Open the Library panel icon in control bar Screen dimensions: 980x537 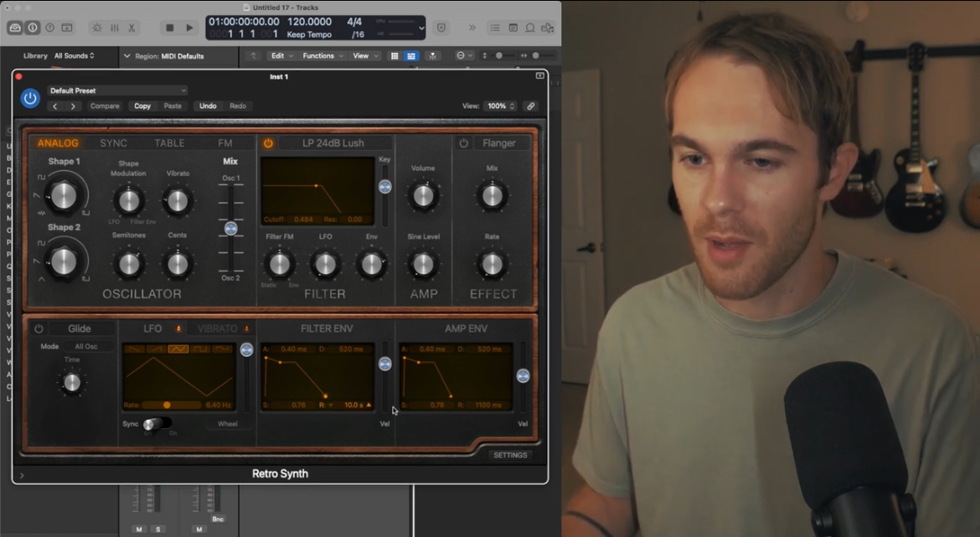pos(15,28)
